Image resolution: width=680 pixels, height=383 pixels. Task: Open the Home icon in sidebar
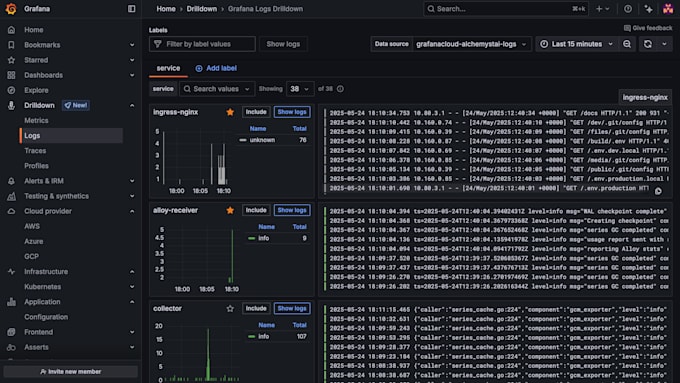(11, 30)
